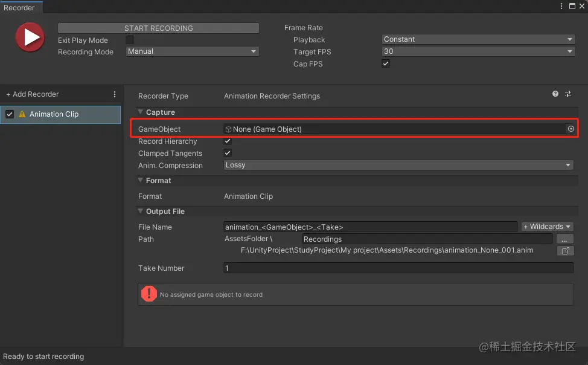Click the File Name input field
Screen dimensions: 588x365
click(x=371, y=227)
